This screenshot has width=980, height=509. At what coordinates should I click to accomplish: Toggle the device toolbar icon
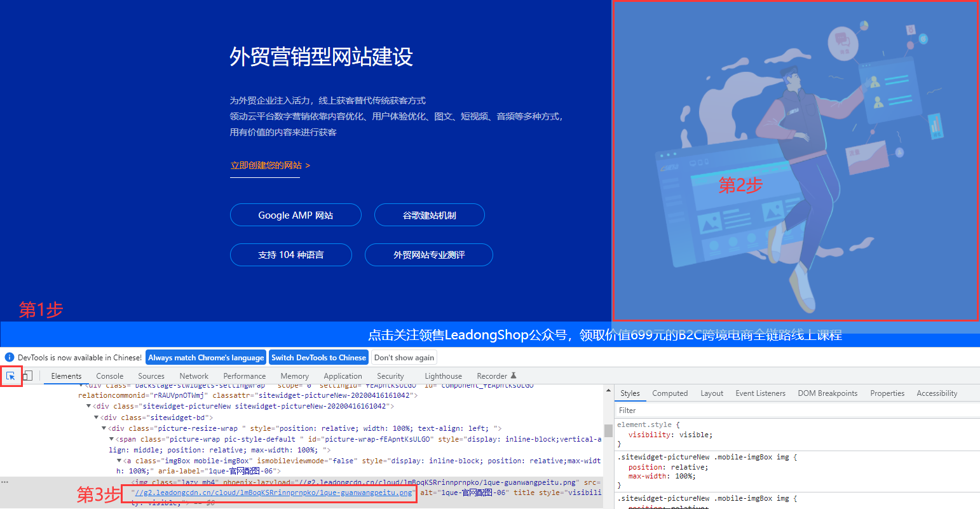pyautogui.click(x=27, y=376)
